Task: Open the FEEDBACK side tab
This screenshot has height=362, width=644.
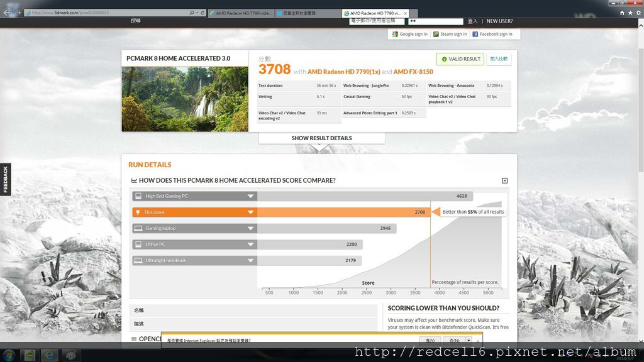Action: pos(5,179)
